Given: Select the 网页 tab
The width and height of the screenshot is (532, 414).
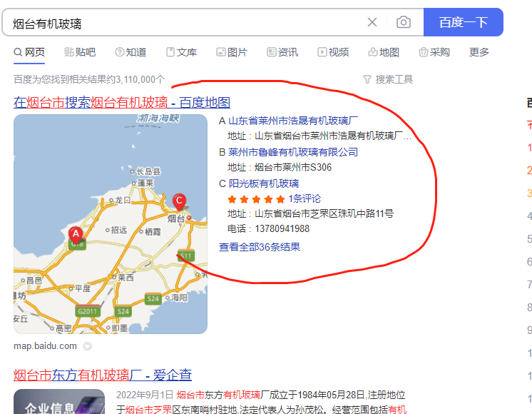Looking at the screenshot, I should (x=29, y=52).
